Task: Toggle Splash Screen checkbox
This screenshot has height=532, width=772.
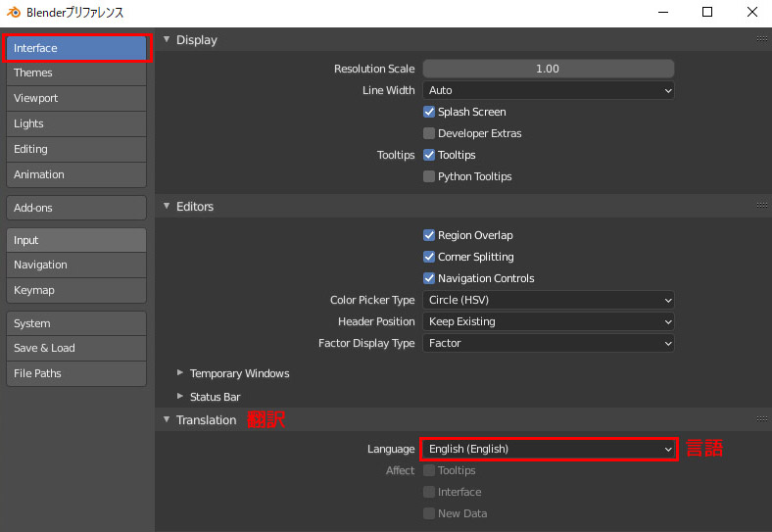Action: click(x=429, y=112)
